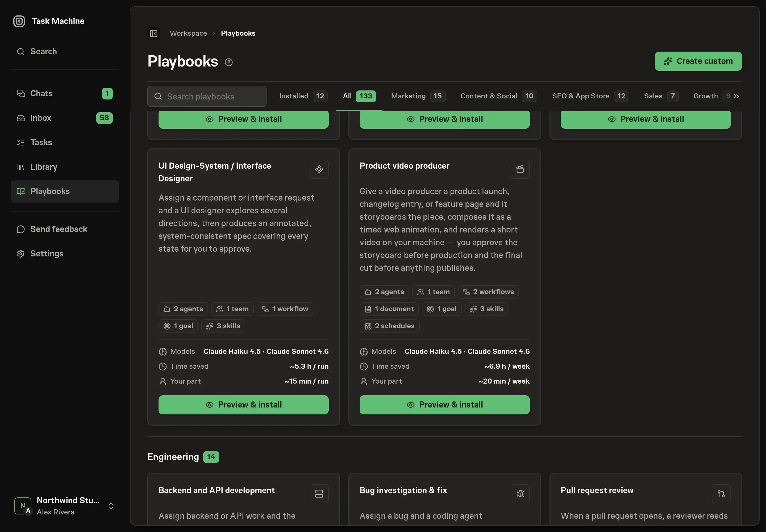Click the 1 goal chip on UI Design-System card
The height and width of the screenshot is (532, 766).
point(178,326)
